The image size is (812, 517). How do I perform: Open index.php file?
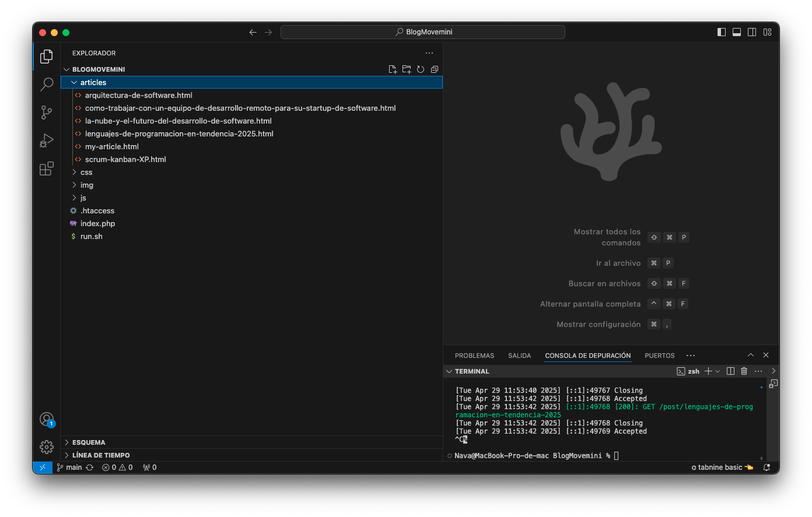coord(97,223)
